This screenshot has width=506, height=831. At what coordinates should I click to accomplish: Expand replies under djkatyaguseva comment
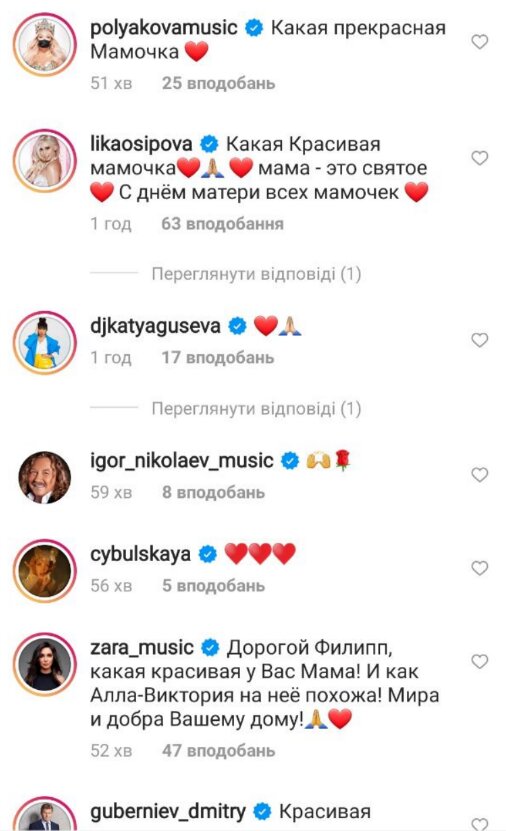[x=256, y=409]
